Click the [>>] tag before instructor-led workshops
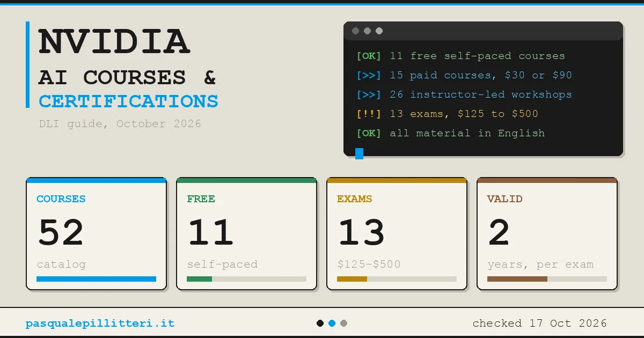Viewport: 644px width, 338px height. point(369,94)
